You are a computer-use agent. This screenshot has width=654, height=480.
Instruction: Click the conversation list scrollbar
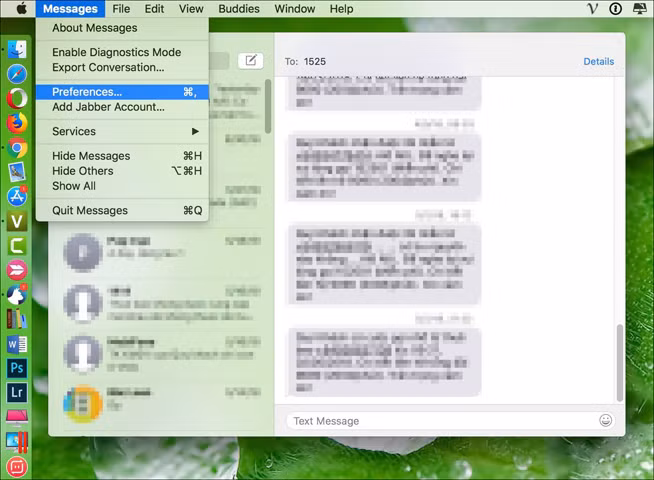tap(268, 107)
